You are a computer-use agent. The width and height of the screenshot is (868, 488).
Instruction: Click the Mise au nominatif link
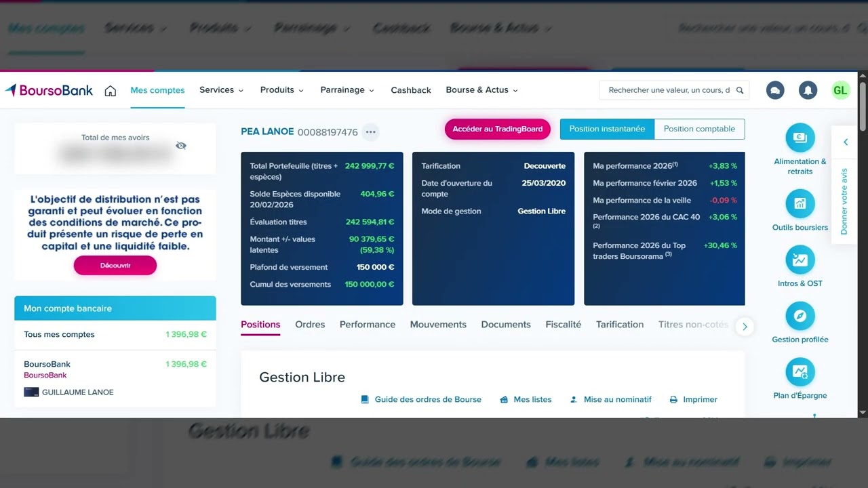(x=611, y=400)
